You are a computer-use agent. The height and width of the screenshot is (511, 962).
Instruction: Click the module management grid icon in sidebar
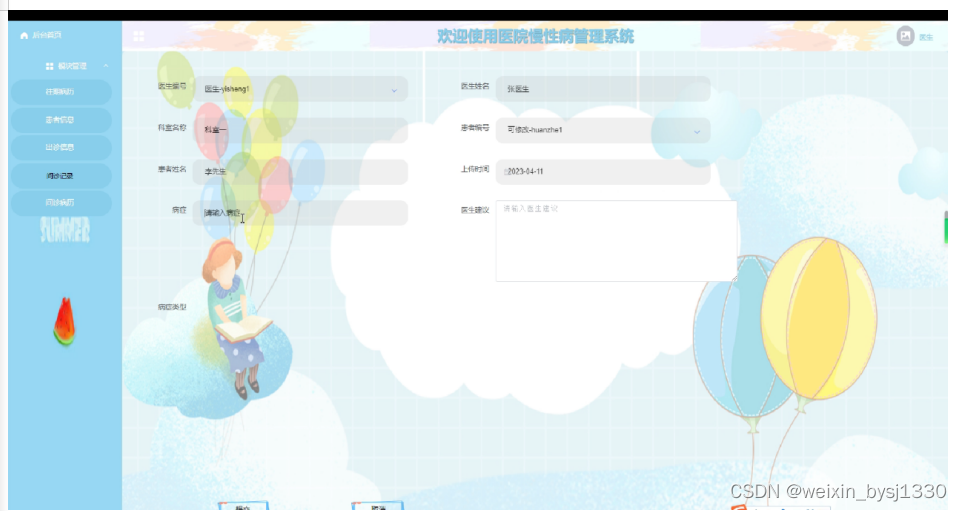(x=50, y=66)
